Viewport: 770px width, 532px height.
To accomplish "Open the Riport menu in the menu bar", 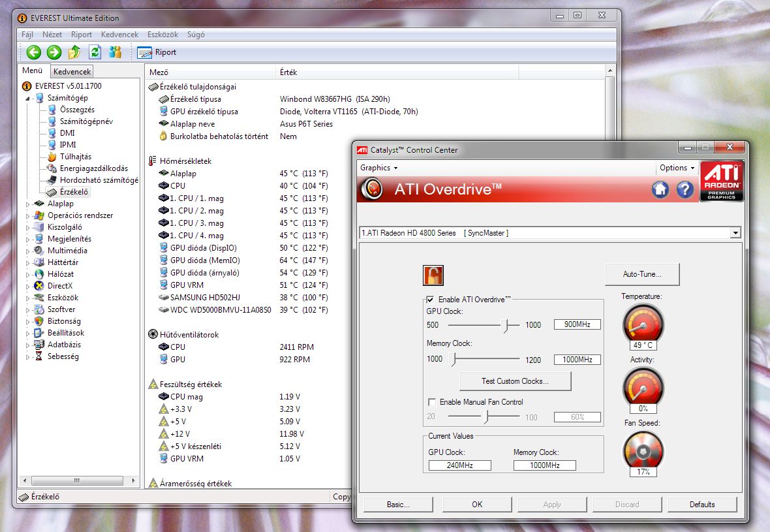I will coord(82,35).
